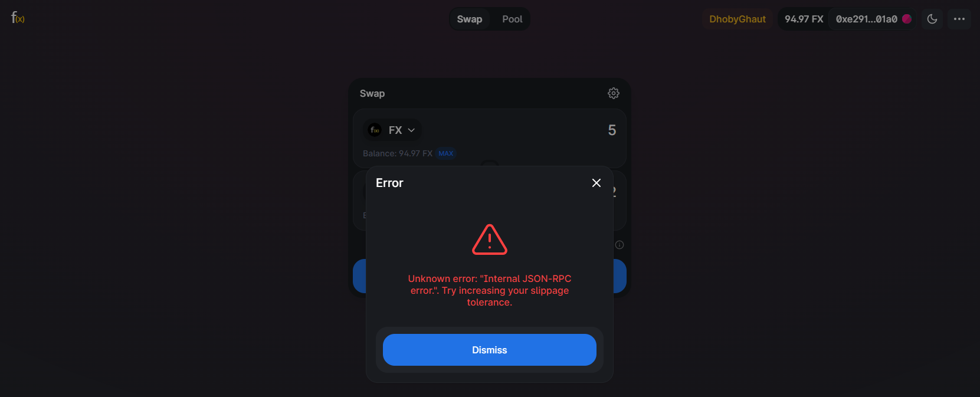Click the red warning triangle icon
980x397 pixels.
tap(490, 239)
